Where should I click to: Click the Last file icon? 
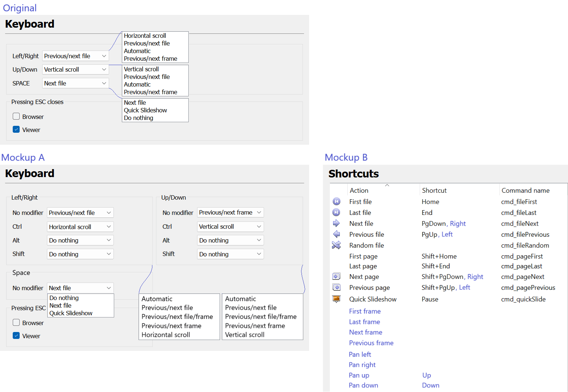click(336, 212)
